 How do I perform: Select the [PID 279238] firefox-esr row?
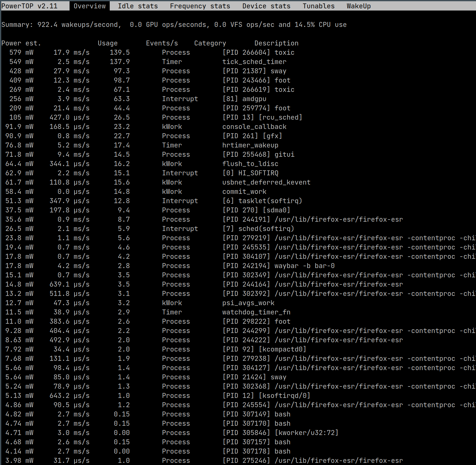pos(238,359)
